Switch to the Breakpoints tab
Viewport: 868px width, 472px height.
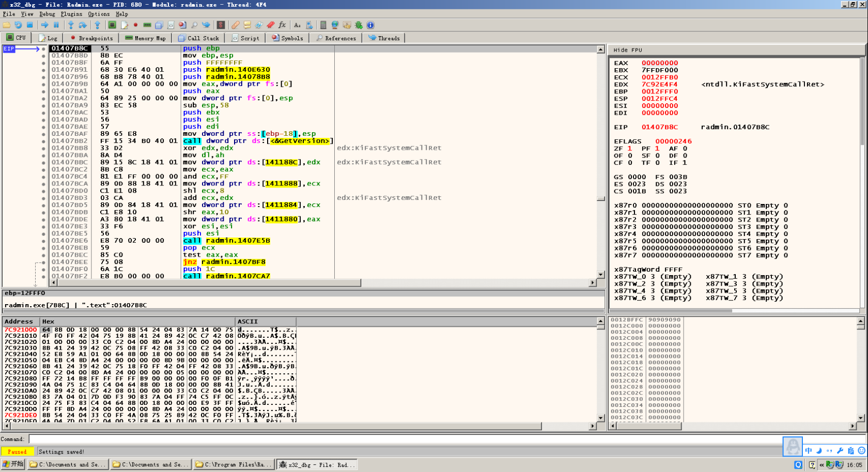[x=91, y=38]
